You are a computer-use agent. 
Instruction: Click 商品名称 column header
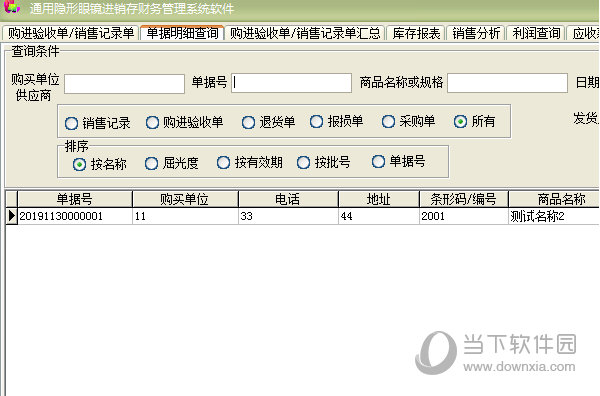click(x=554, y=199)
